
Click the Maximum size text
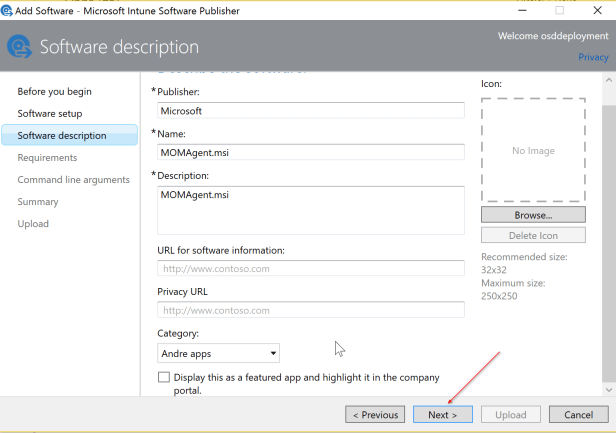[x=513, y=289]
